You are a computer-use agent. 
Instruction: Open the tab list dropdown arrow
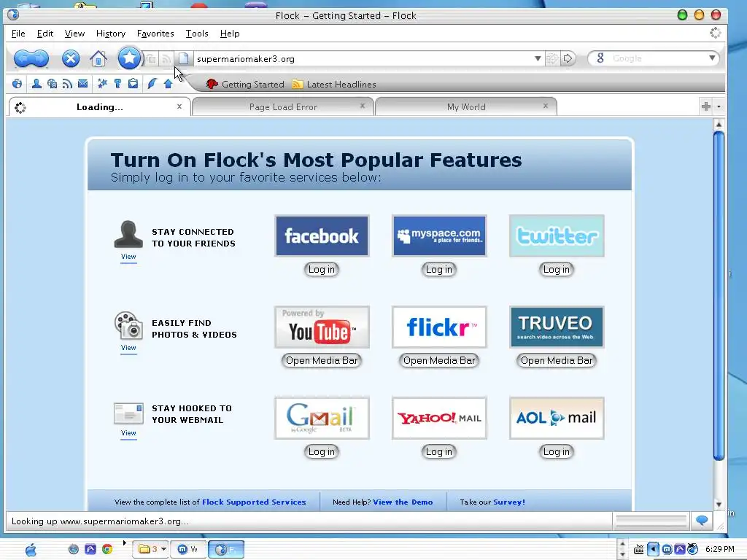(719, 106)
